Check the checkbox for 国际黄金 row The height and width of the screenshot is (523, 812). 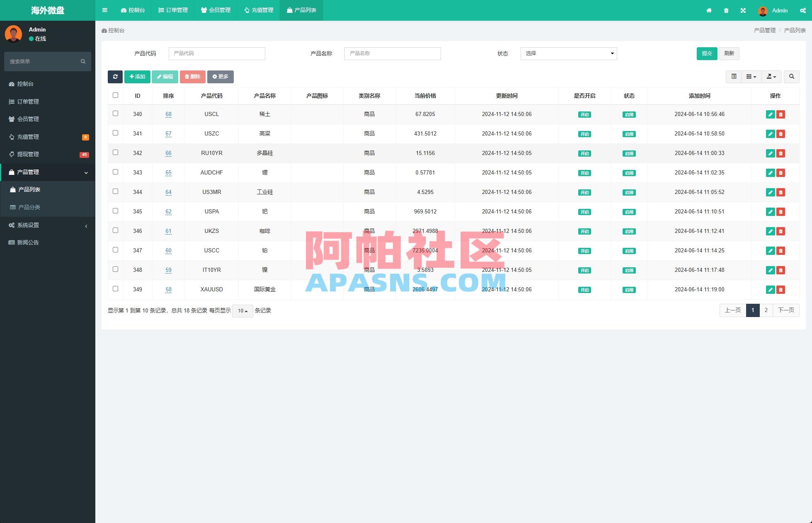(115, 289)
